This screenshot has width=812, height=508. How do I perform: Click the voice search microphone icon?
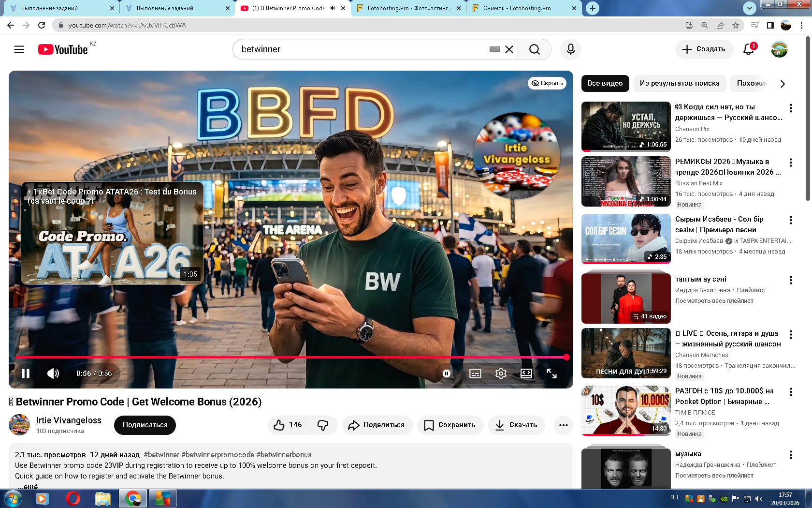570,49
